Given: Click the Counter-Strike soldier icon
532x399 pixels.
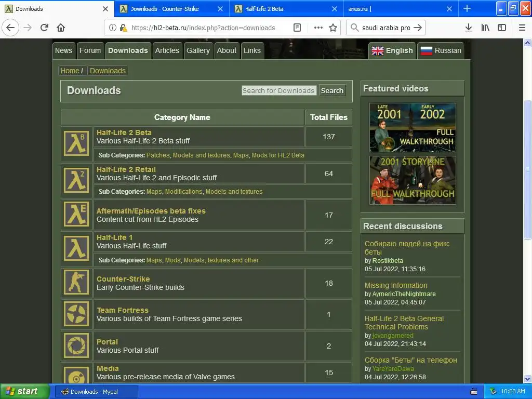Looking at the screenshot, I should 76,282.
